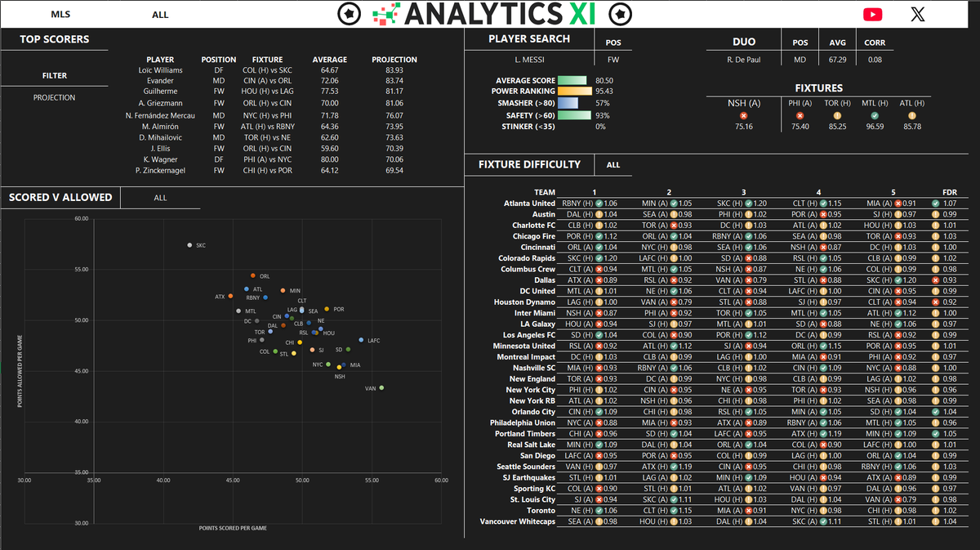Click the soccer ball icon right of the logo
Image resolution: width=980 pixels, height=550 pixels.
coord(622,14)
